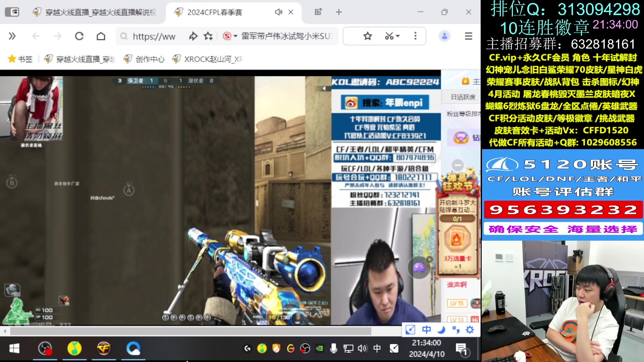Open the network tray icon
This screenshot has width=644, height=362.
[x=348, y=349]
